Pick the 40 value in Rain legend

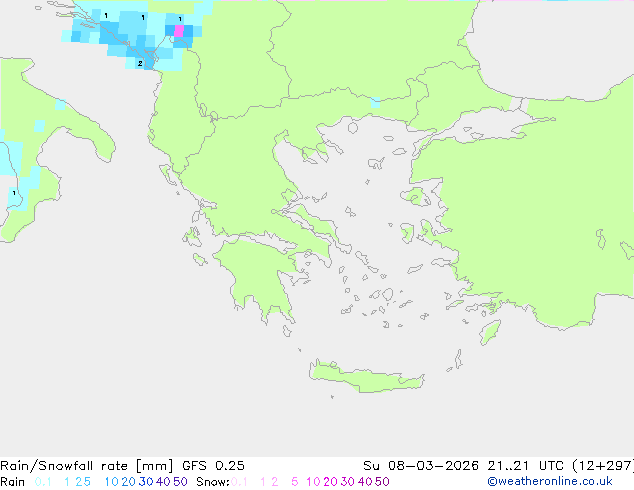pyautogui.click(x=163, y=482)
